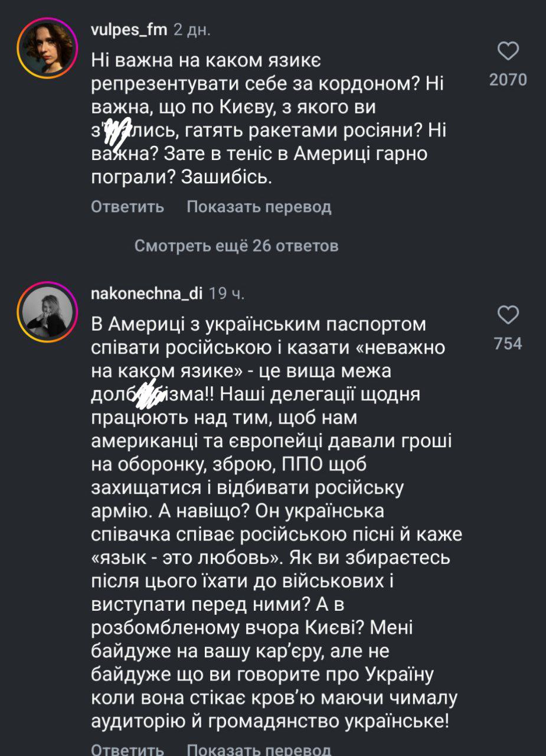Click the "2 дн." timestamp

click(x=192, y=30)
